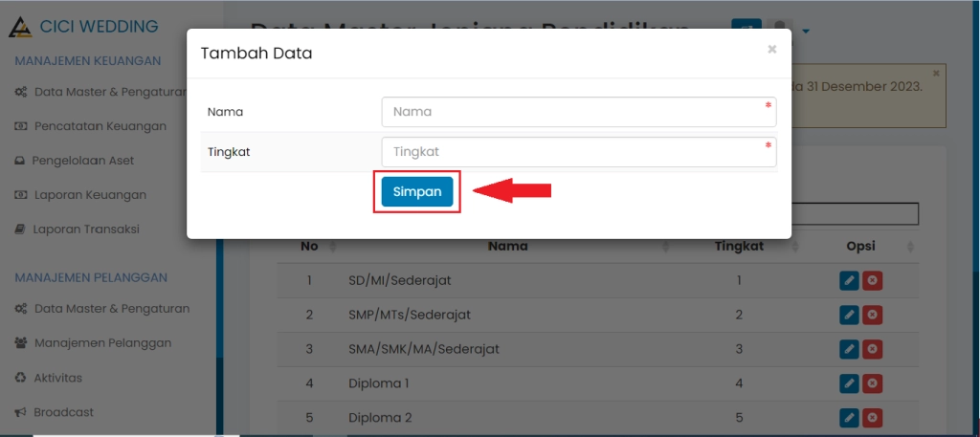The width and height of the screenshot is (980, 437).
Task: Sort table by Tingkat column
Action: [739, 247]
